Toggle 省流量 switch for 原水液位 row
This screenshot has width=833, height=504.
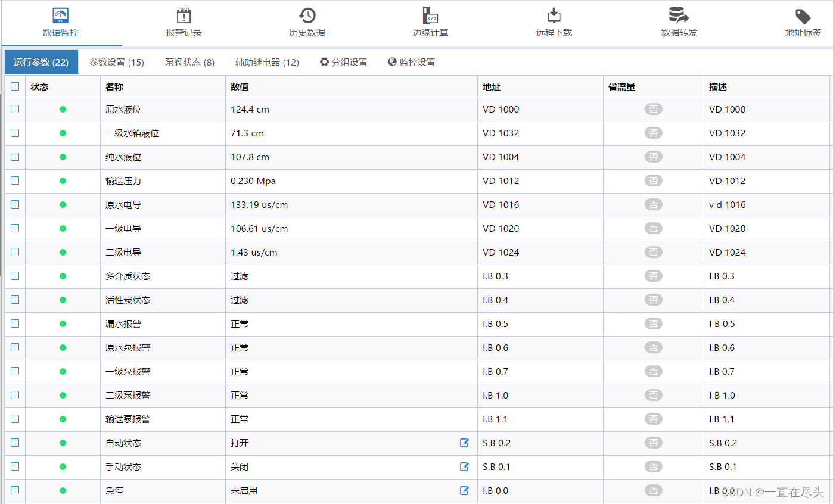coord(654,110)
